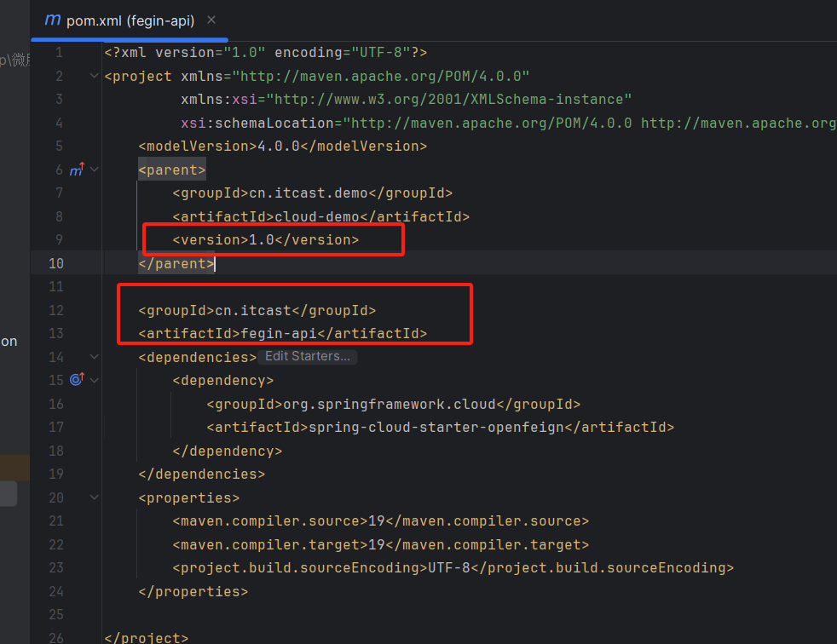Image resolution: width=837 pixels, height=644 pixels.
Task: Click the XMLSchema-instance URL on line 3
Action: point(449,100)
